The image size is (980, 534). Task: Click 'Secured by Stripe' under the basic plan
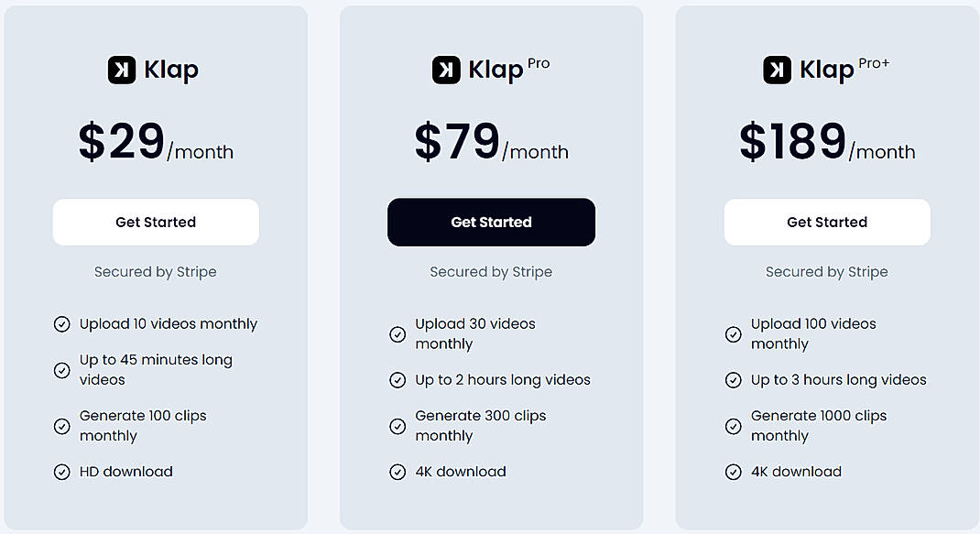(155, 271)
